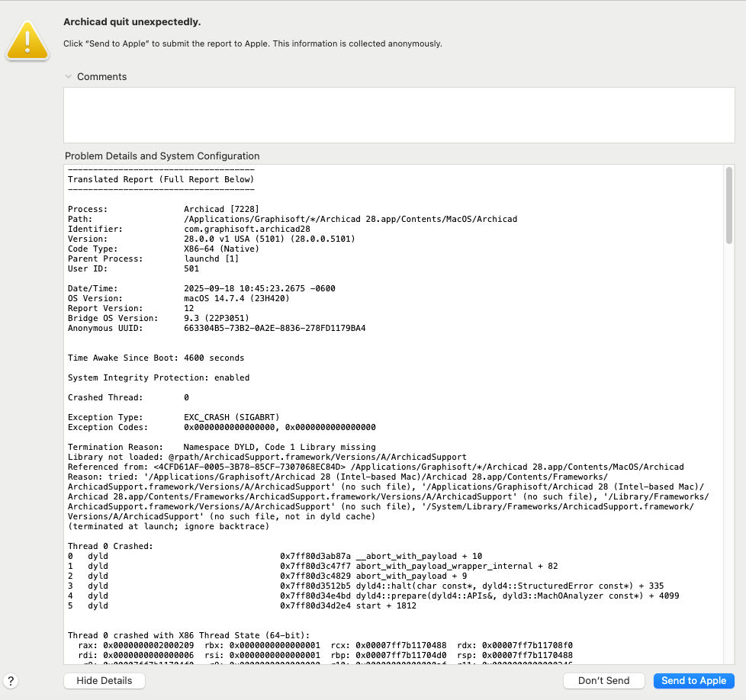Click the Send to Apple instruction sentence
Viewport: 746px width, 700px height.
pos(252,43)
